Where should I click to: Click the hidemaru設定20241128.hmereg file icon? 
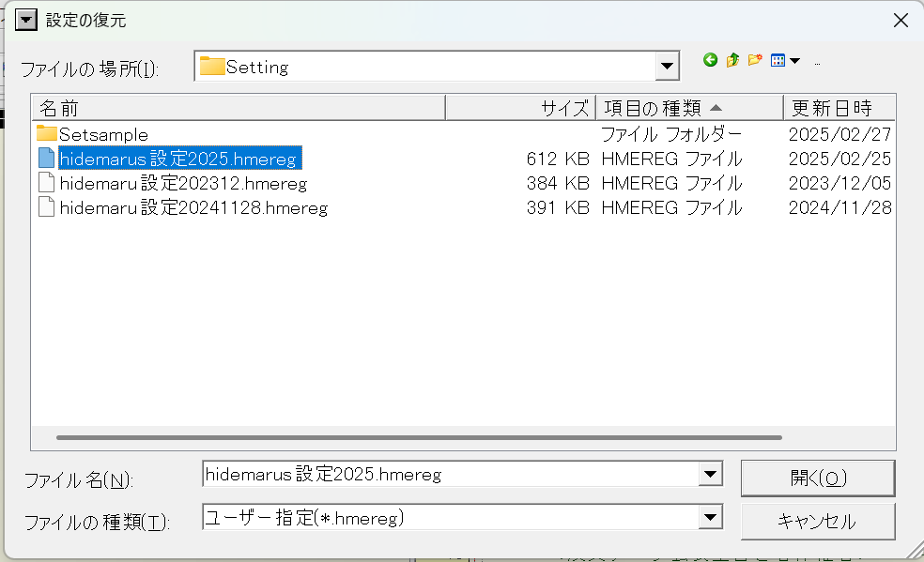(x=47, y=207)
